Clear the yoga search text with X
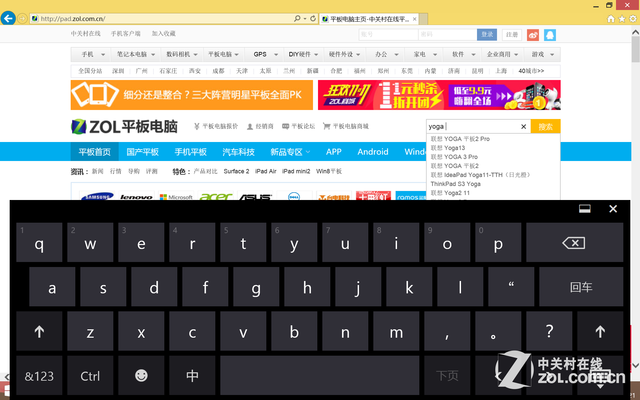This screenshot has width=640, height=400. (523, 127)
